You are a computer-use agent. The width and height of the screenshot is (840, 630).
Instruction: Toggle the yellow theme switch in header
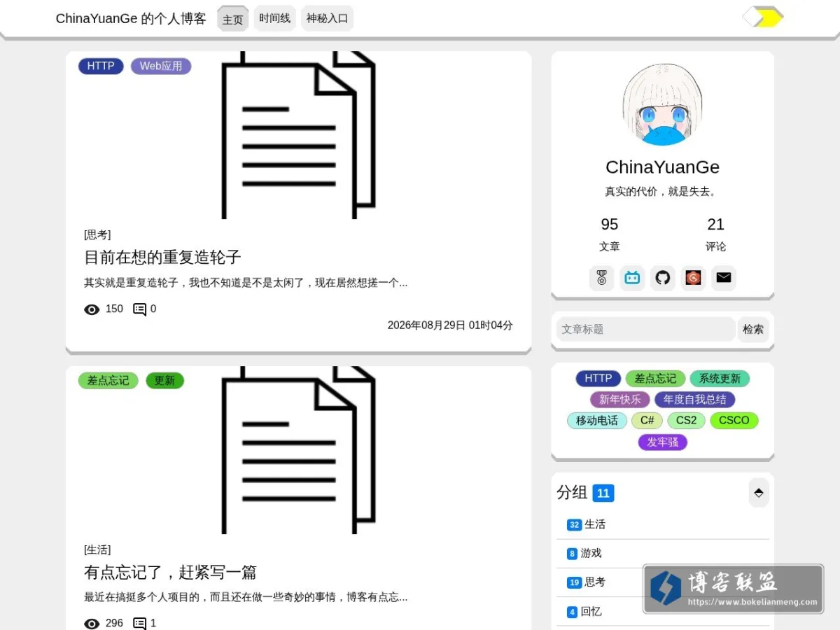pos(763,17)
